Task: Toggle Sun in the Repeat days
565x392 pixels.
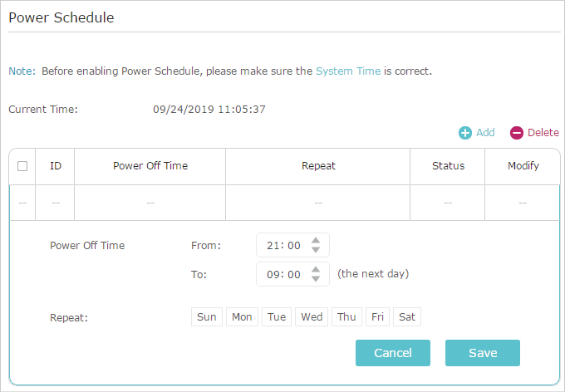Action: click(x=207, y=316)
